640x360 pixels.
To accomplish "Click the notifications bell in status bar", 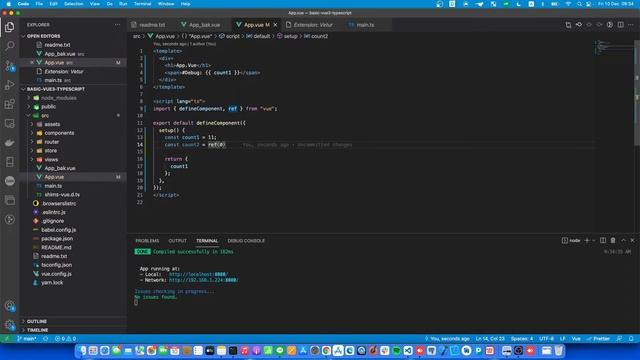I will point(631,339).
